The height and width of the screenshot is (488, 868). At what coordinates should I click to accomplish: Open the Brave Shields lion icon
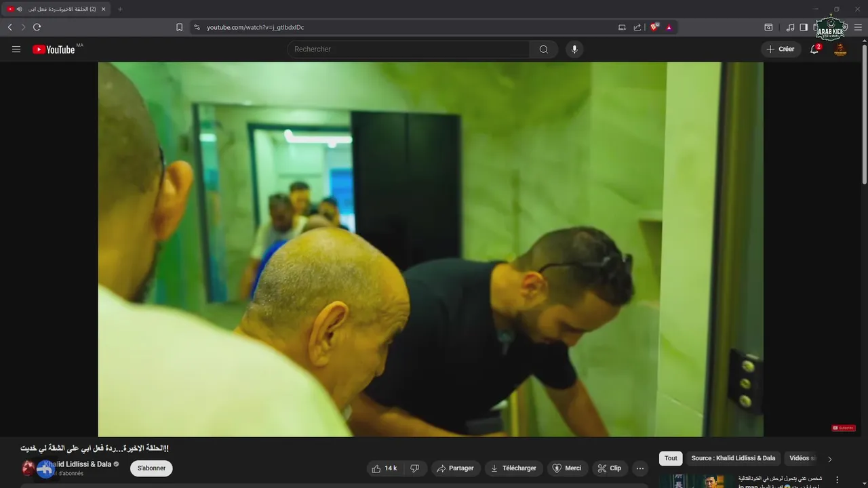click(x=654, y=27)
